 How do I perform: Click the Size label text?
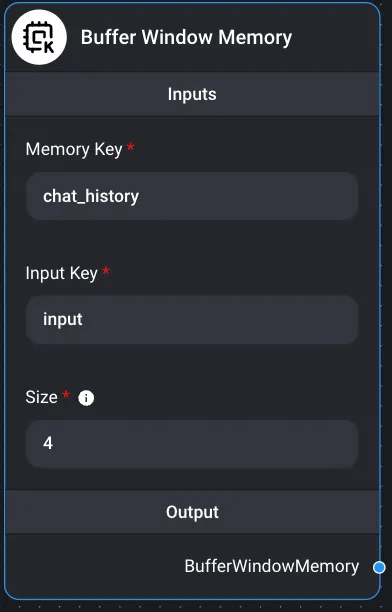click(41, 397)
